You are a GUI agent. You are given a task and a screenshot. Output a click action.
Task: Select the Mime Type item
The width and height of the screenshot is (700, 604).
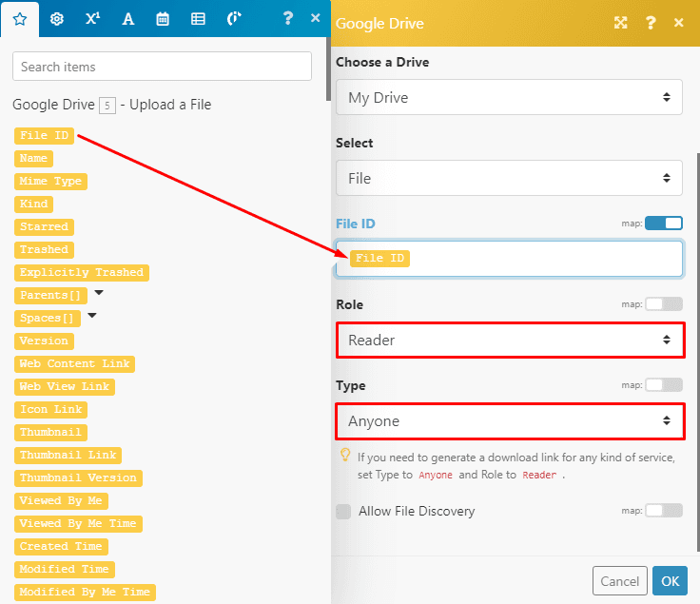click(x=50, y=182)
